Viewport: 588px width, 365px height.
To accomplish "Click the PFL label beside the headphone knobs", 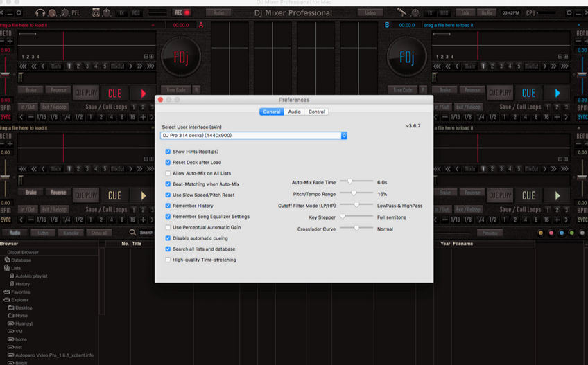I will pos(76,12).
